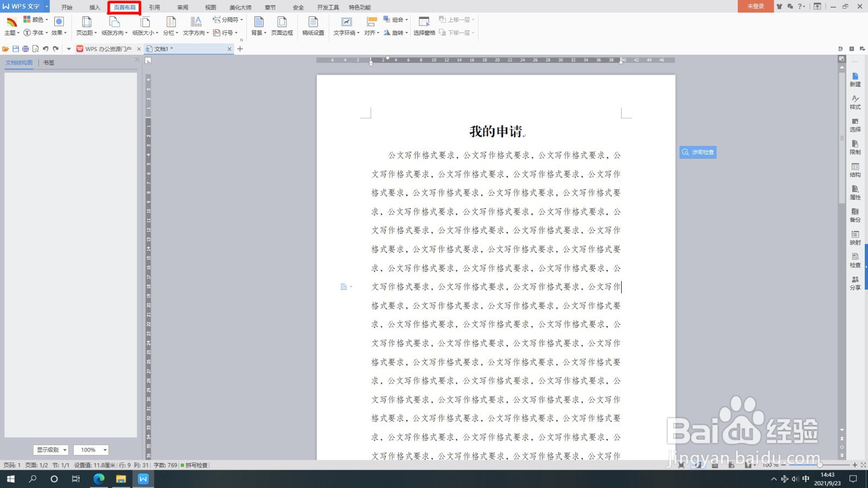Click the print icon in quick toolbar
The image size is (868, 488).
[x=25, y=49]
